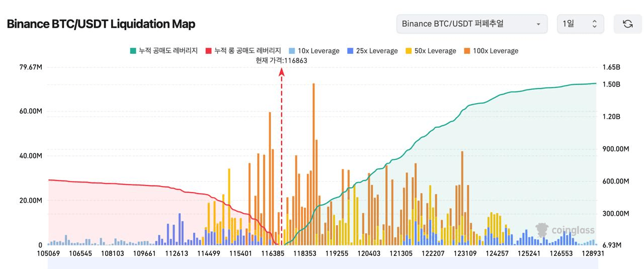This screenshot has height=269, width=644.
Task: Refresh the liquidation map data
Action: (627, 24)
